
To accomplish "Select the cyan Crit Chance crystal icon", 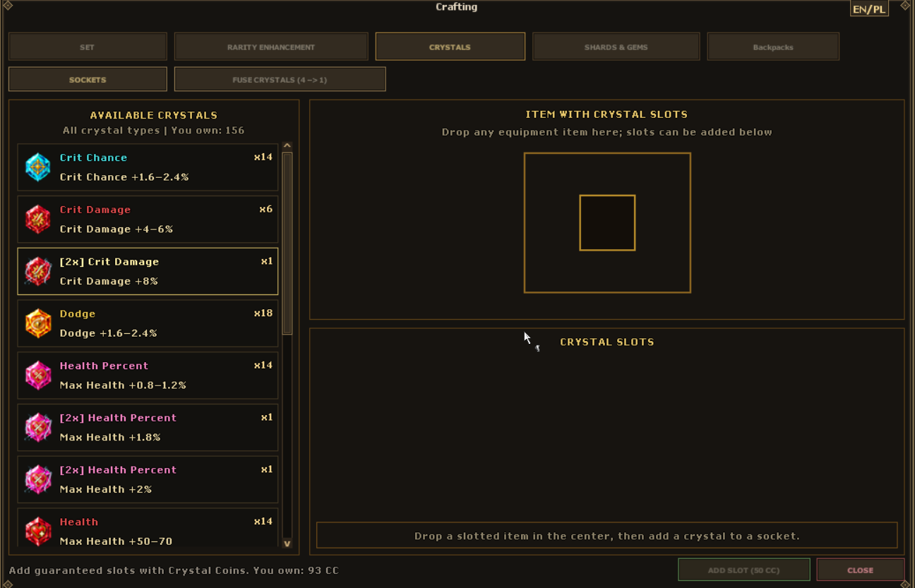I will [x=38, y=167].
